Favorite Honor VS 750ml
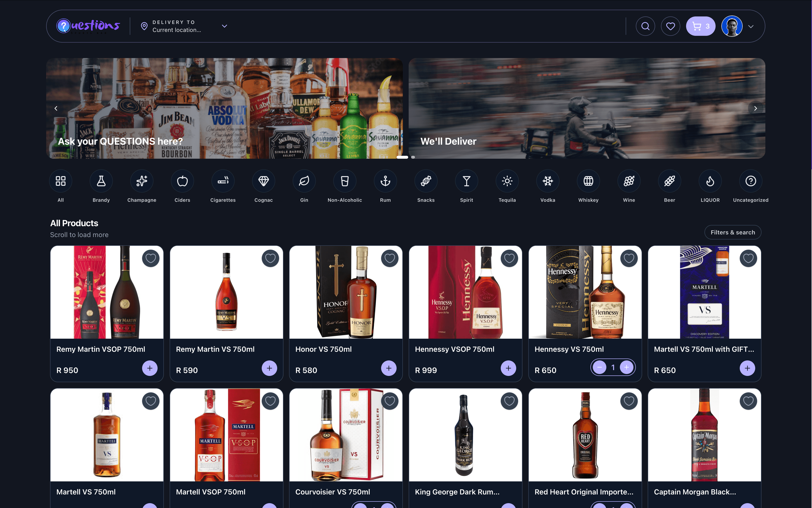 click(390, 258)
